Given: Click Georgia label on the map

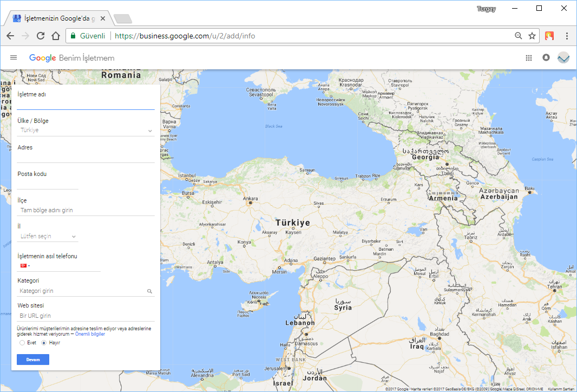Looking at the screenshot, I should 426,157.
